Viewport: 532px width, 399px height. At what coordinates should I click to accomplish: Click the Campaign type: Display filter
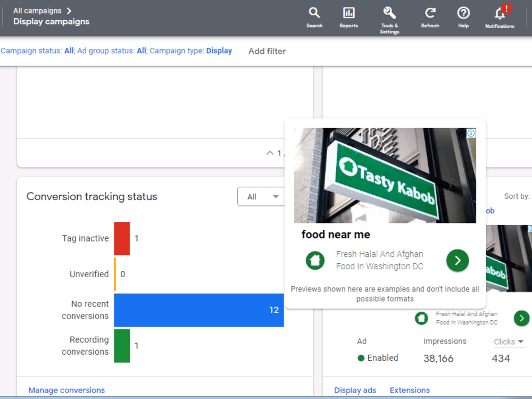[x=190, y=51]
